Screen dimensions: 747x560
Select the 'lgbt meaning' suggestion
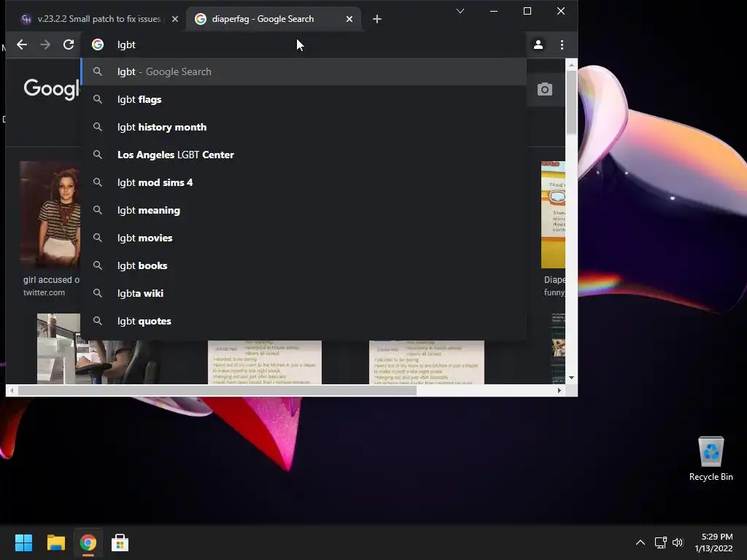point(303,210)
